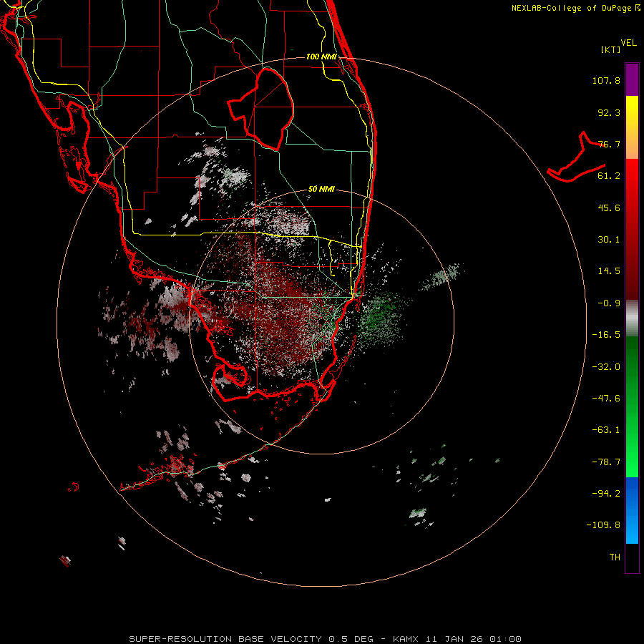
Task: Click the [KT] units label
Action: pyautogui.click(x=611, y=49)
